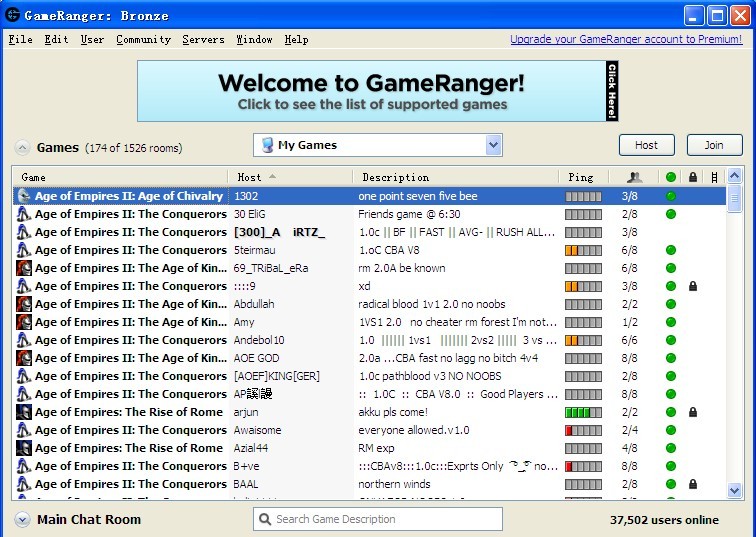Image resolution: width=756 pixels, height=537 pixels.
Task: Click the Click Here! banner tab
Action: click(612, 91)
